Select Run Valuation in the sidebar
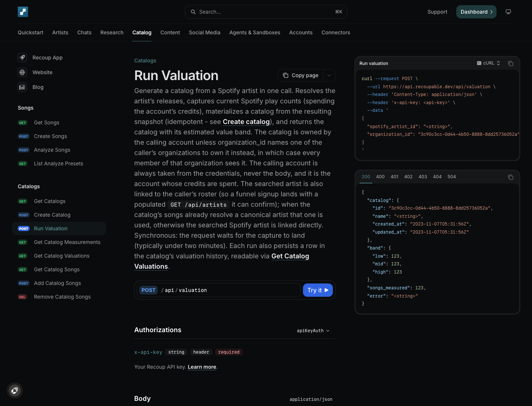The width and height of the screenshot is (532, 406). tap(59, 228)
